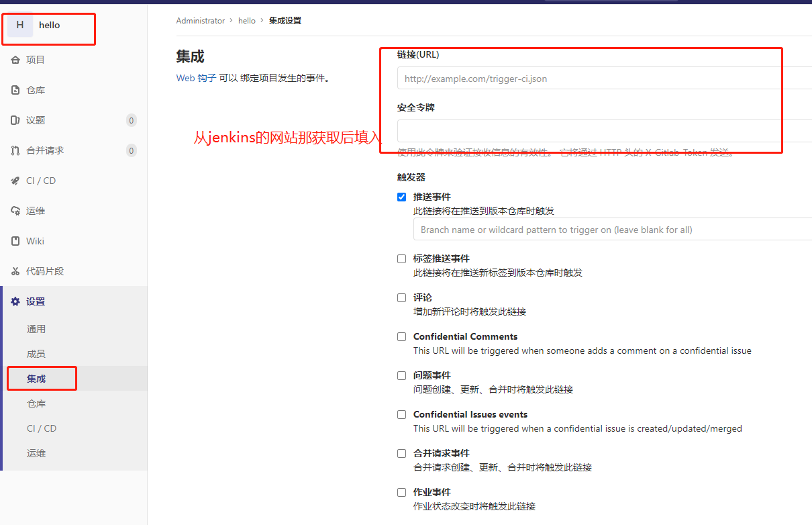
Task: Click the issues icon beside 议题
Action: (x=15, y=120)
